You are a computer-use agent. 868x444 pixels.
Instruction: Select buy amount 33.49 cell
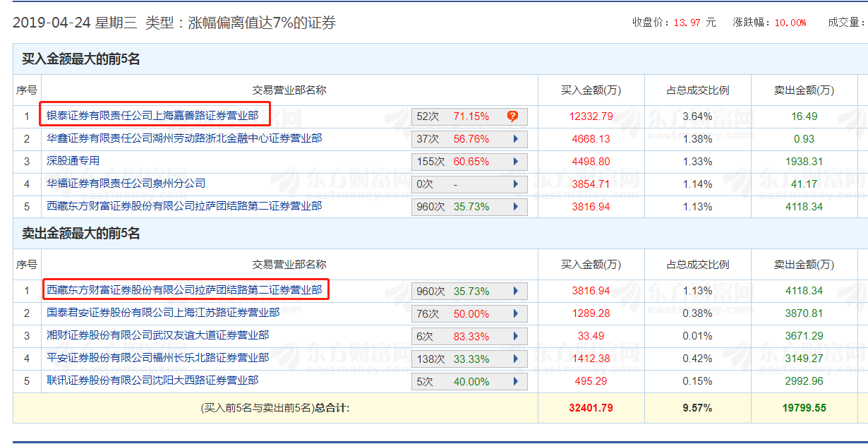591,336
